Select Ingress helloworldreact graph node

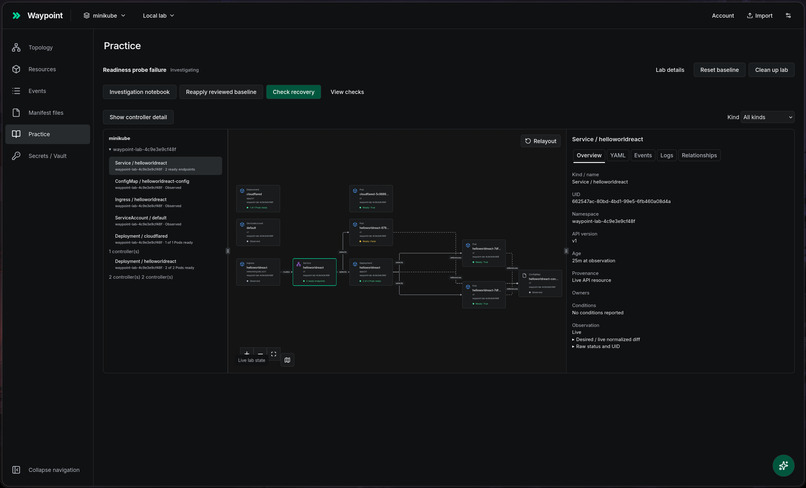(258, 272)
